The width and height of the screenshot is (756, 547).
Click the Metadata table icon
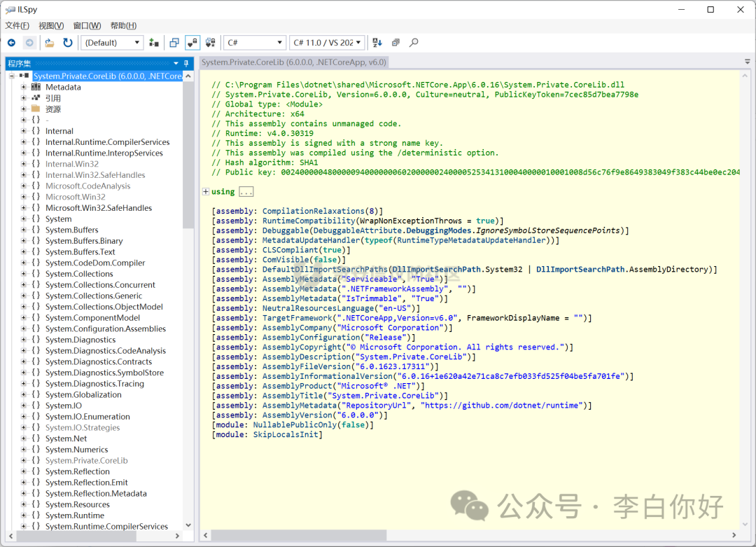(36, 87)
